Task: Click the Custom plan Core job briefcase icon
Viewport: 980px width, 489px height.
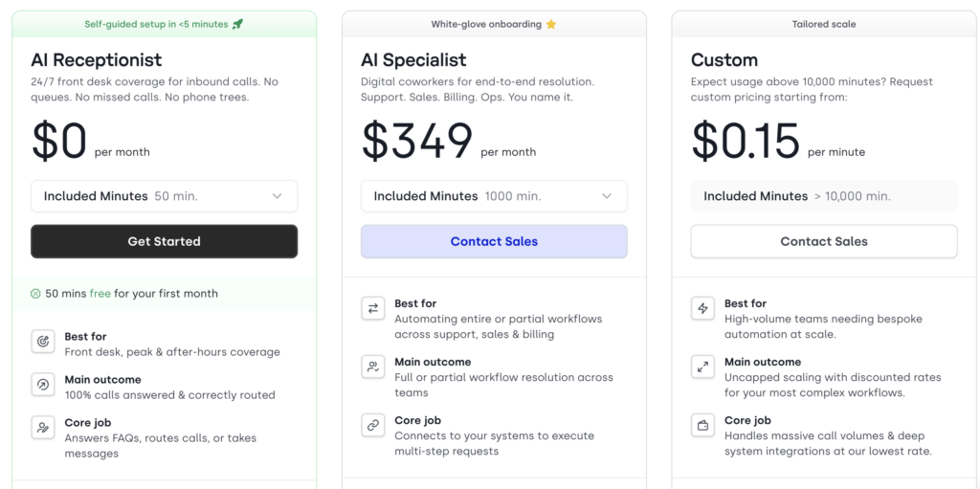Action: click(x=702, y=425)
